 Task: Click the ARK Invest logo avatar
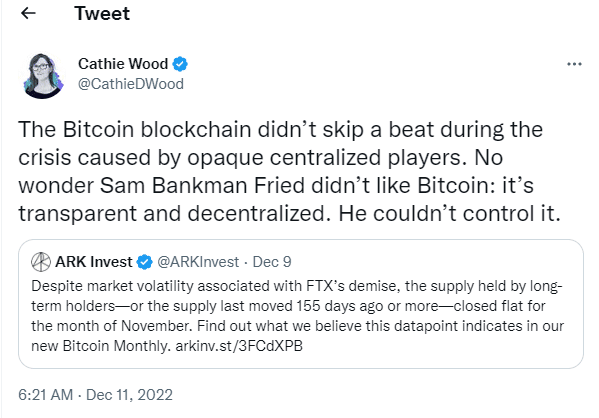point(41,262)
